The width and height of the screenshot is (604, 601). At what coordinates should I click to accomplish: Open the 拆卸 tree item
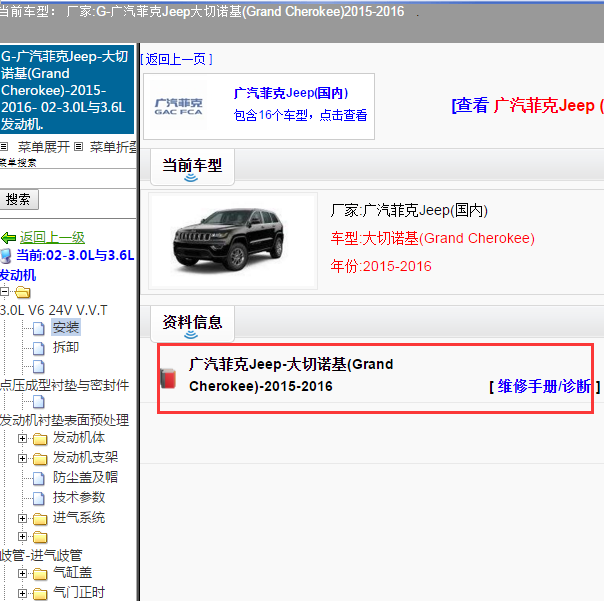click(x=66, y=347)
